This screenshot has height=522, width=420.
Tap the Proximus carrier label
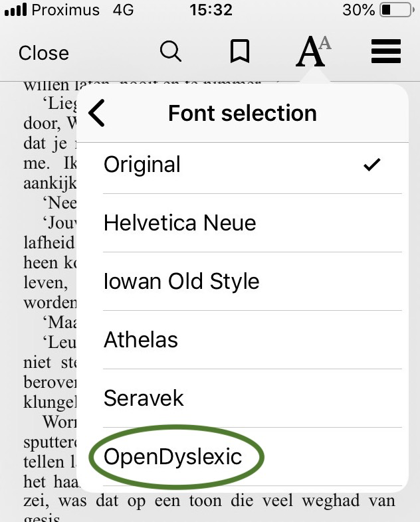point(65,11)
